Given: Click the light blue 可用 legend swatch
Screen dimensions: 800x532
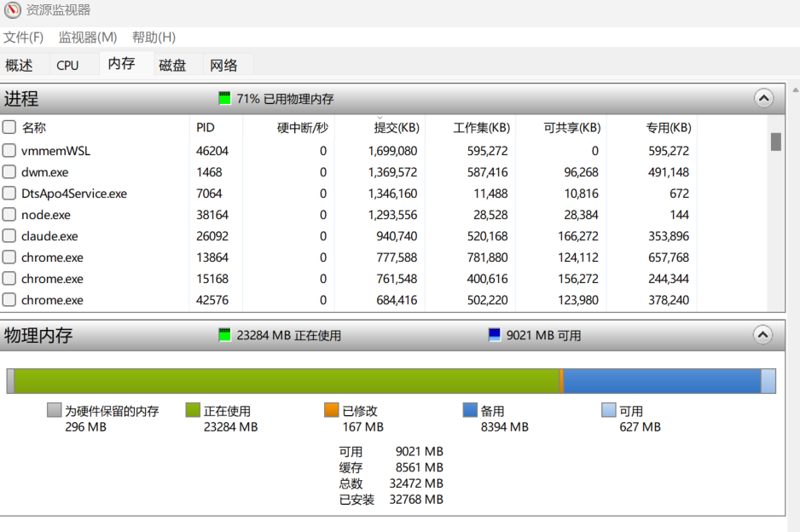Looking at the screenshot, I should (609, 410).
